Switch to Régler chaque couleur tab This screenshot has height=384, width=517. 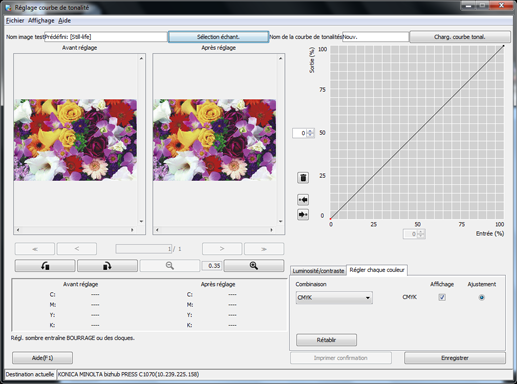(377, 270)
